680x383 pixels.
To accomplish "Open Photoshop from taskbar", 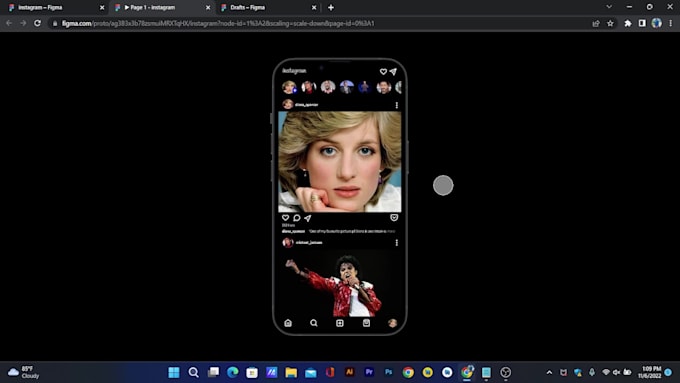I will tap(389, 372).
